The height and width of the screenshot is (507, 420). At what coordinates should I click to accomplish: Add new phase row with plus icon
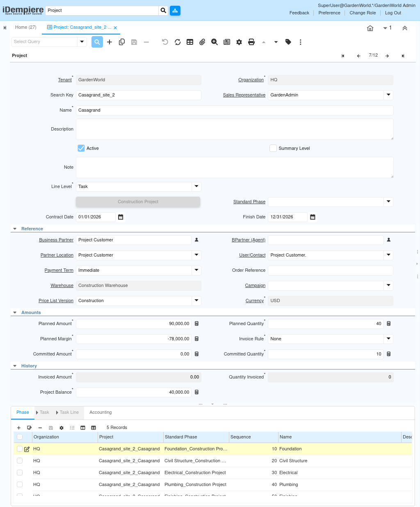tap(18, 428)
